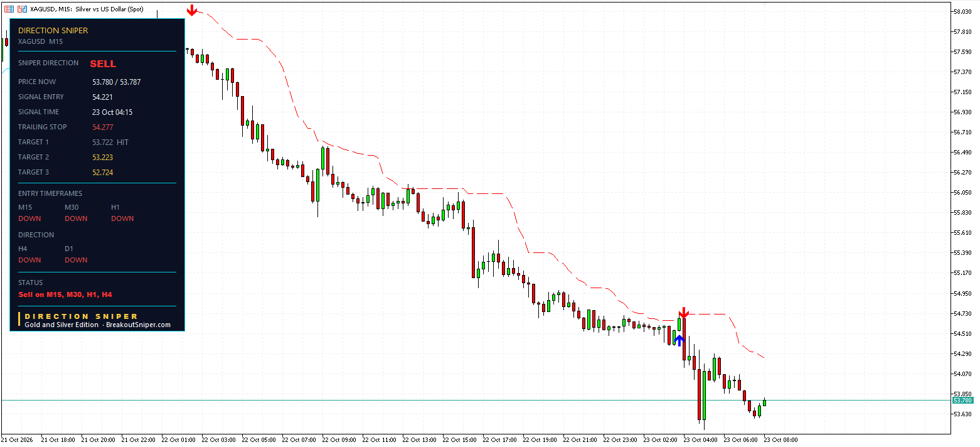Click the 'ENTRY TIMEFRAMES' heading

pos(50,193)
